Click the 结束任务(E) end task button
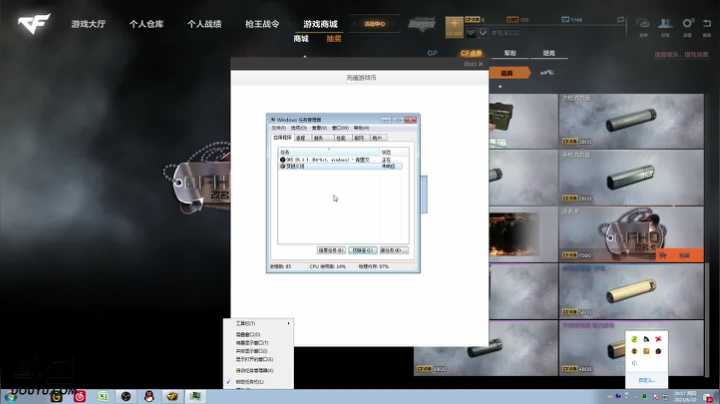The image size is (720, 404). 331,250
